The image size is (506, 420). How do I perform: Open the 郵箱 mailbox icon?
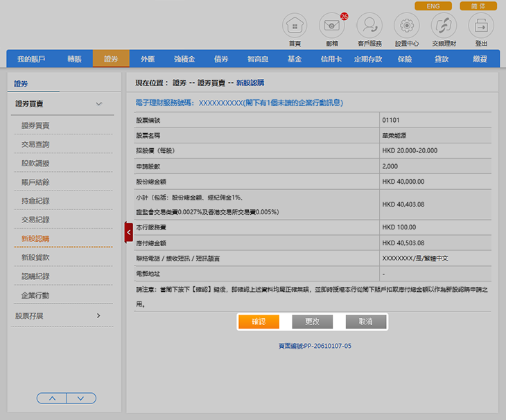tap(331, 26)
